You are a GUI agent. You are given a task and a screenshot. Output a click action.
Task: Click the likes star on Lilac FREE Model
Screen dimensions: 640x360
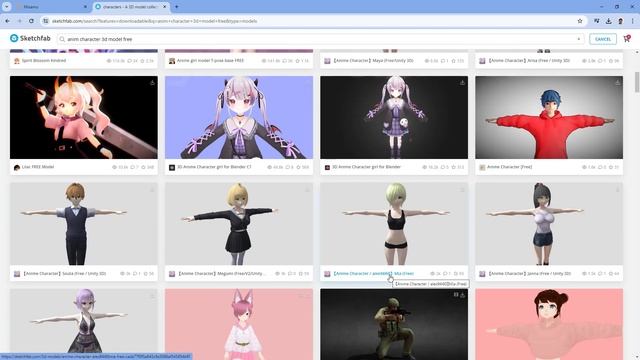point(143,167)
